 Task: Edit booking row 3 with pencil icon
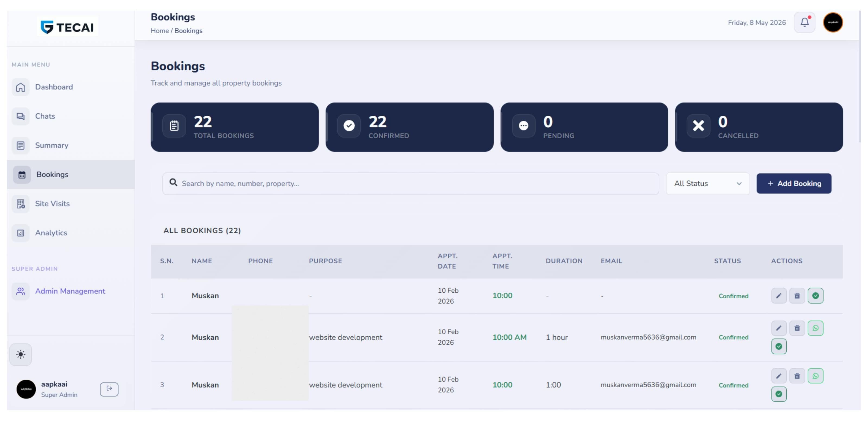tap(779, 376)
